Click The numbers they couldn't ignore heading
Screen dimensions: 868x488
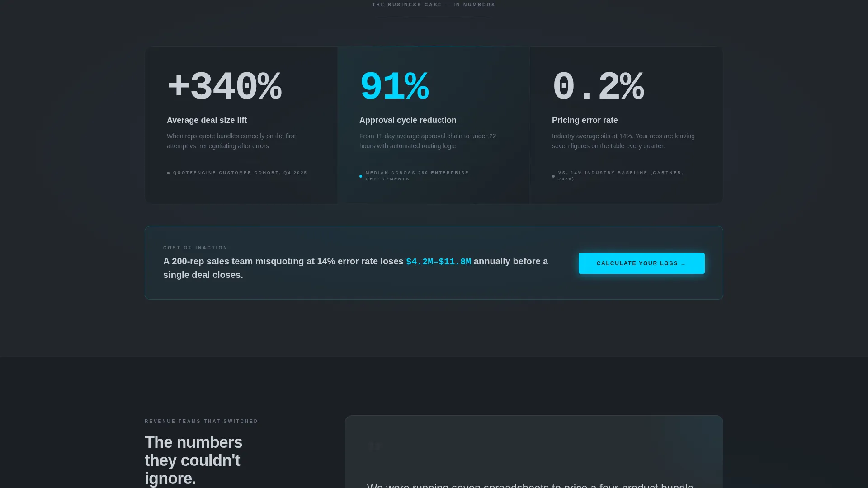(x=193, y=460)
